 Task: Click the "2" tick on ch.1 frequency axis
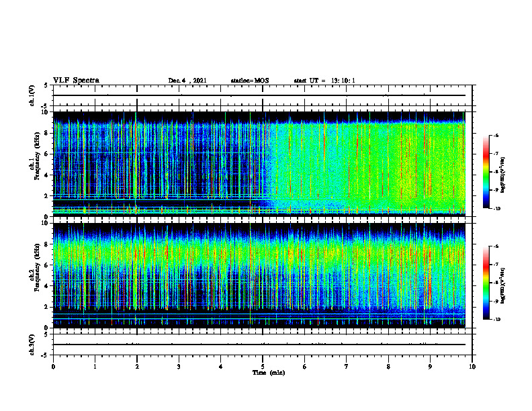47,195
